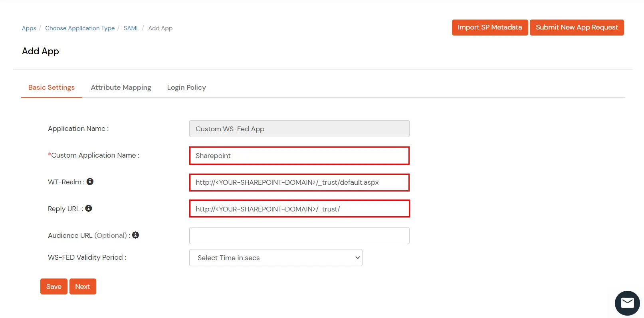Click the Add App breadcrumb text
The height and width of the screenshot is (318, 644).
161,28
